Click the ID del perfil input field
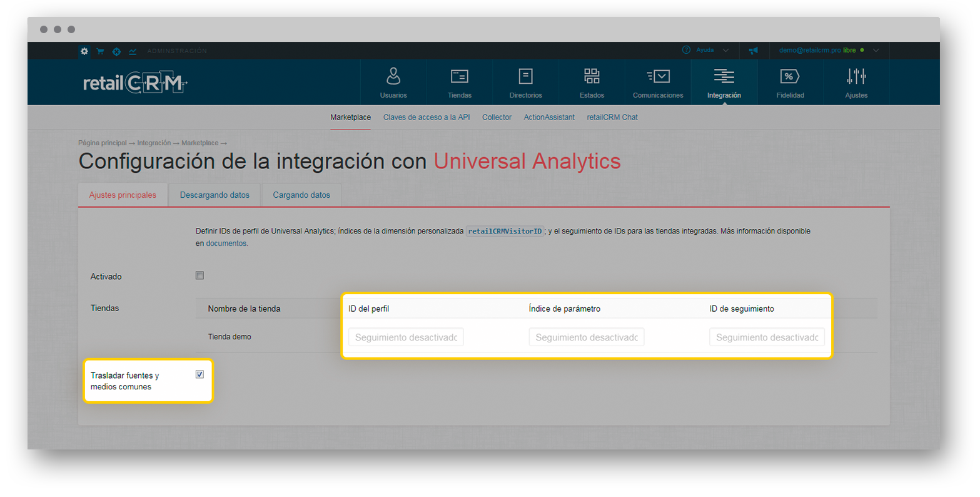The image size is (980, 497). coord(406,337)
